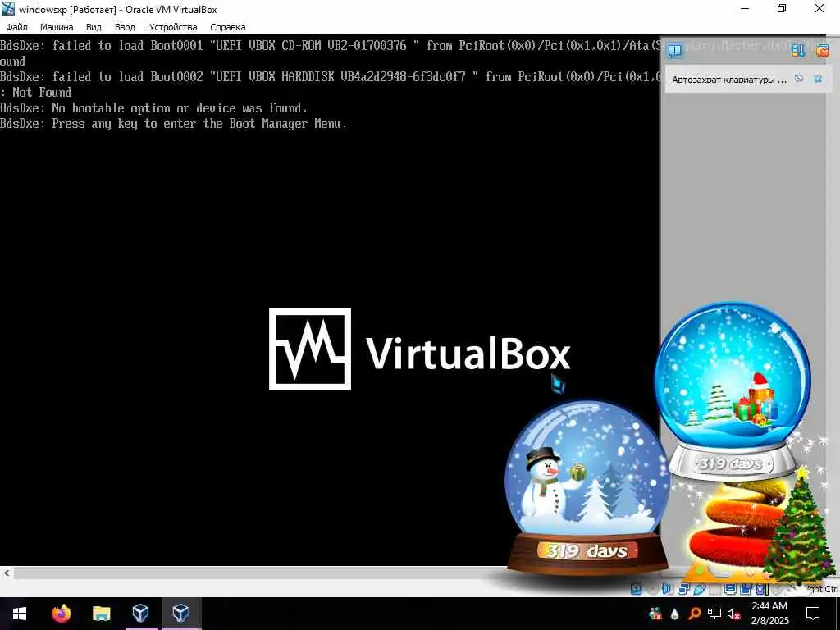Click the left arrow of horizontal scrollbar
The width and height of the screenshot is (840, 630).
pos(6,573)
